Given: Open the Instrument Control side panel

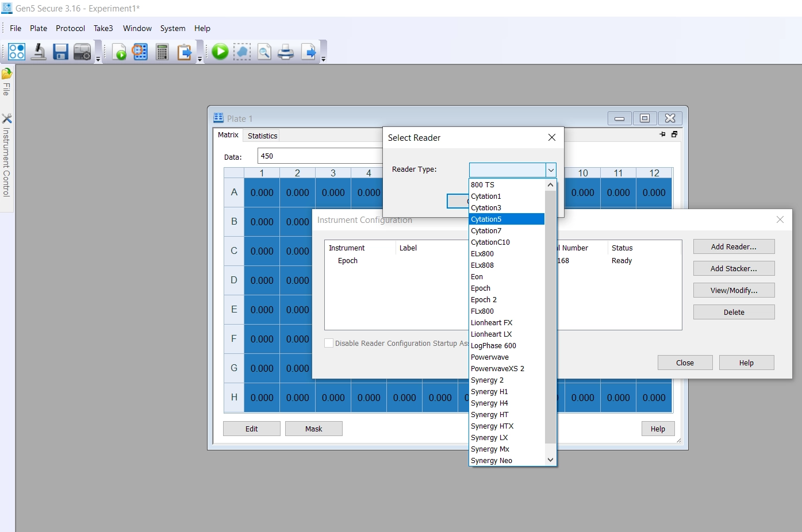Looking at the screenshot, I should 7,155.
